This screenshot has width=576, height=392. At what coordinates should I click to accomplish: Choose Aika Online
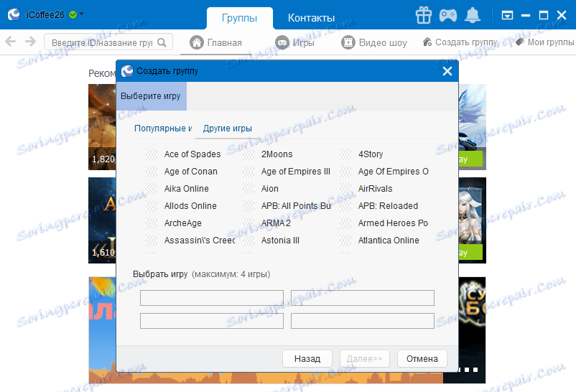pyautogui.click(x=186, y=189)
